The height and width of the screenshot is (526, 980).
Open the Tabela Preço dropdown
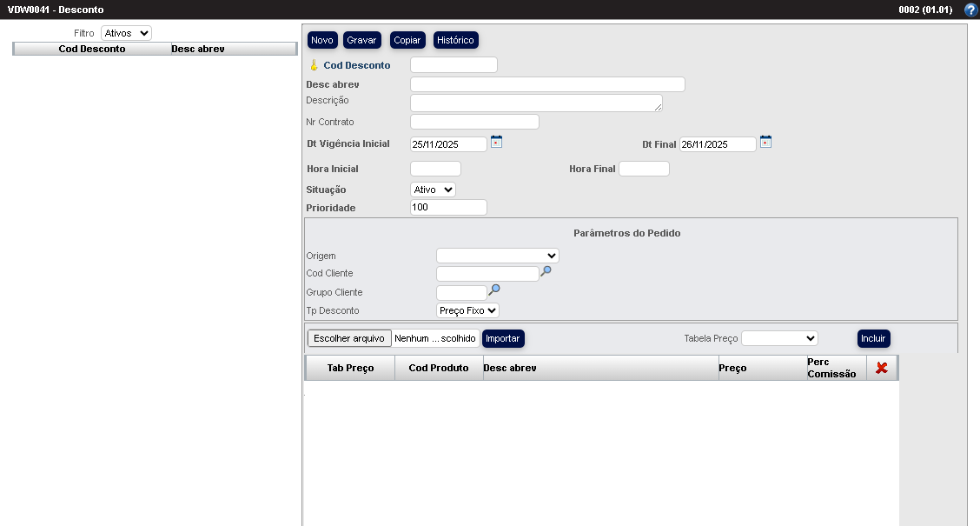tap(779, 338)
